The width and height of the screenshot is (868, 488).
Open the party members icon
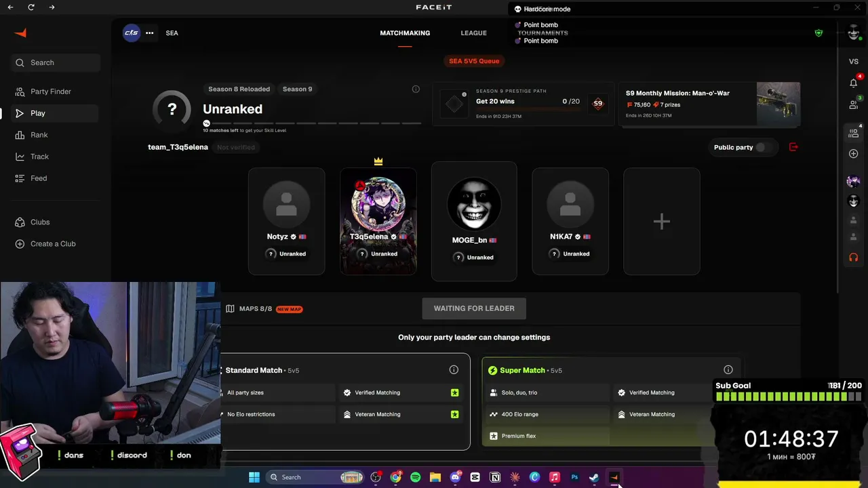(853, 133)
